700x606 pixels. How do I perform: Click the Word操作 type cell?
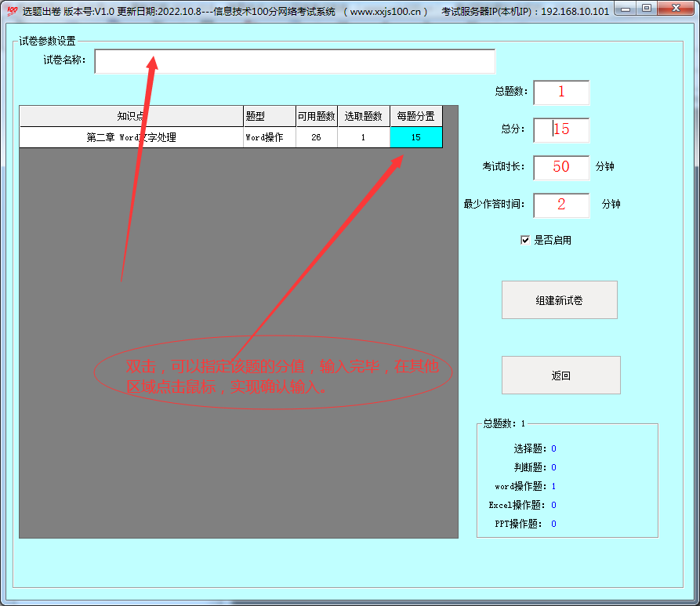point(270,137)
